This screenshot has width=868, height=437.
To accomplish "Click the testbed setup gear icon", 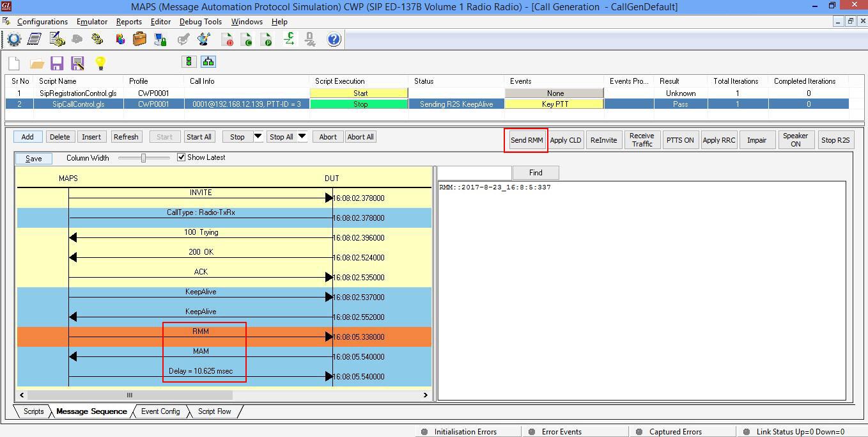I will (14, 40).
